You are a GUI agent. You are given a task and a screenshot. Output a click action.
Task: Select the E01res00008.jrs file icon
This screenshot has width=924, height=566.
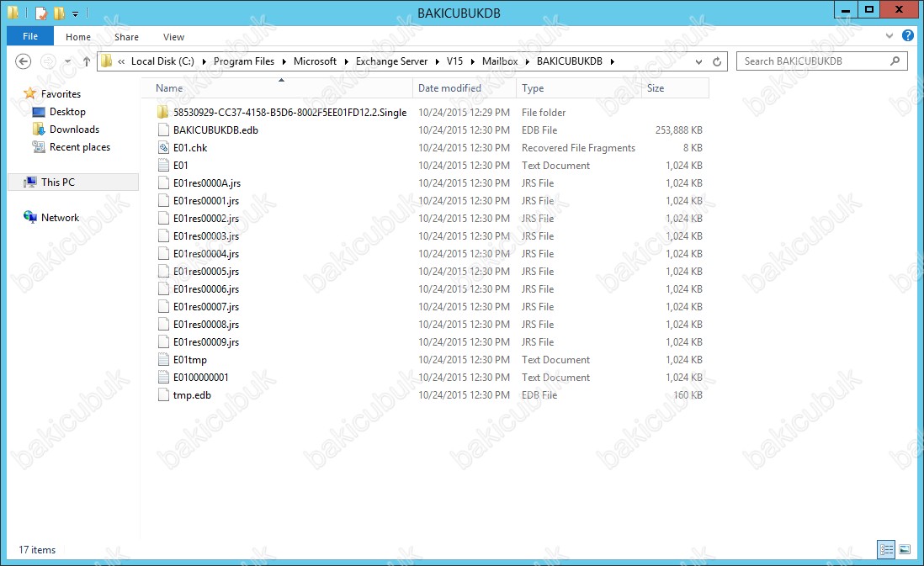tap(163, 324)
